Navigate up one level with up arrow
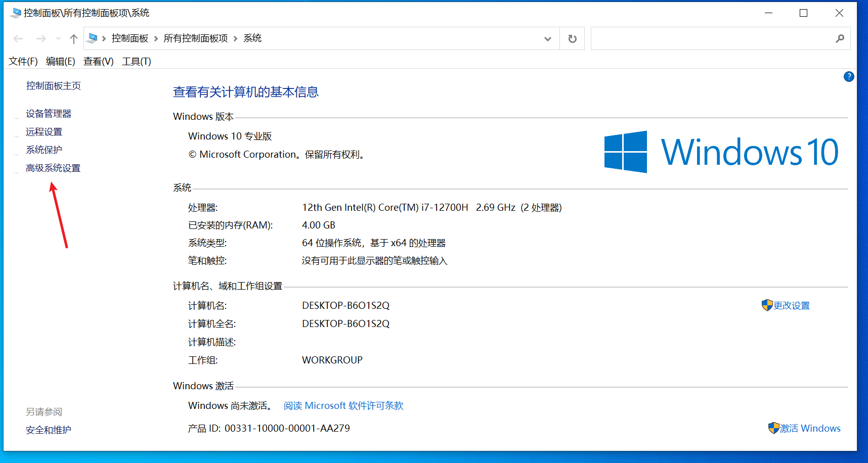This screenshot has height=463, width=868. tap(74, 39)
